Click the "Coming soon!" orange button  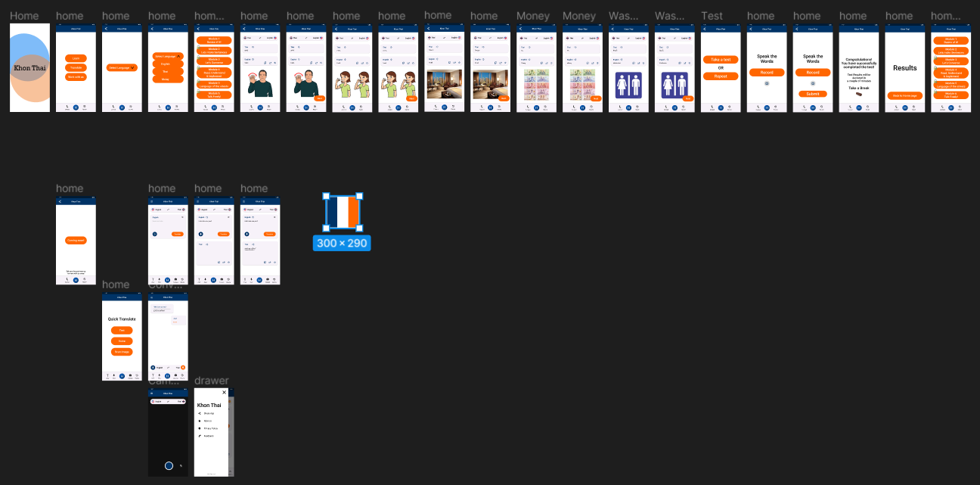point(76,240)
